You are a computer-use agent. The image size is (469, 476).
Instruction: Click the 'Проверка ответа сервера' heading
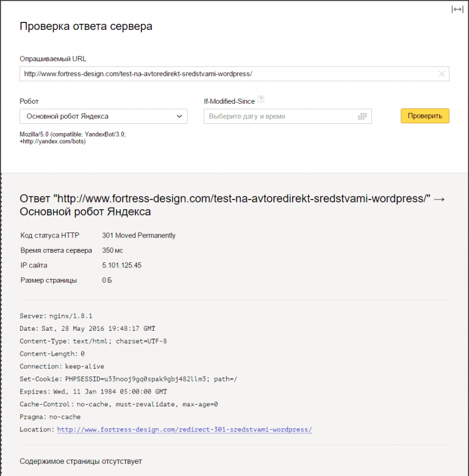[86, 26]
